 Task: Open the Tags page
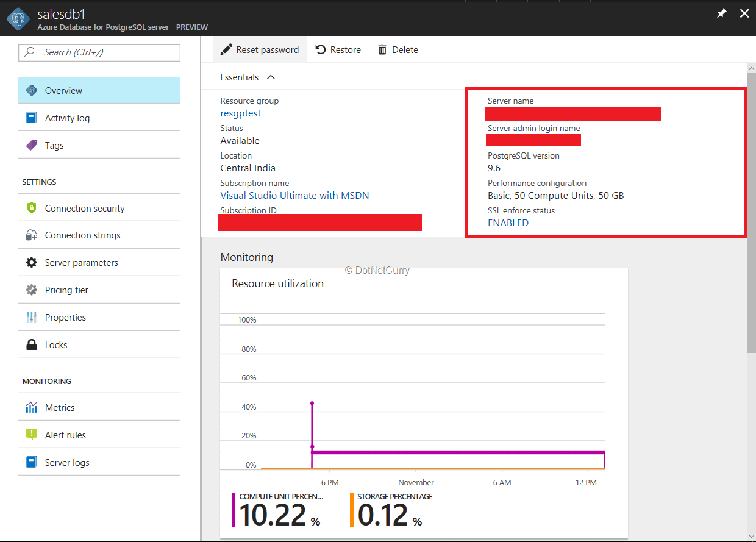(99, 145)
